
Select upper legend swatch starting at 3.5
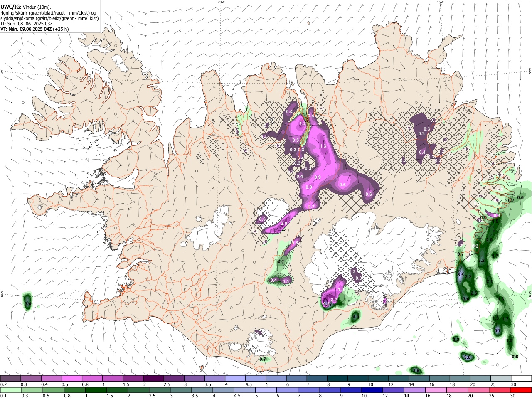tap(214, 379)
